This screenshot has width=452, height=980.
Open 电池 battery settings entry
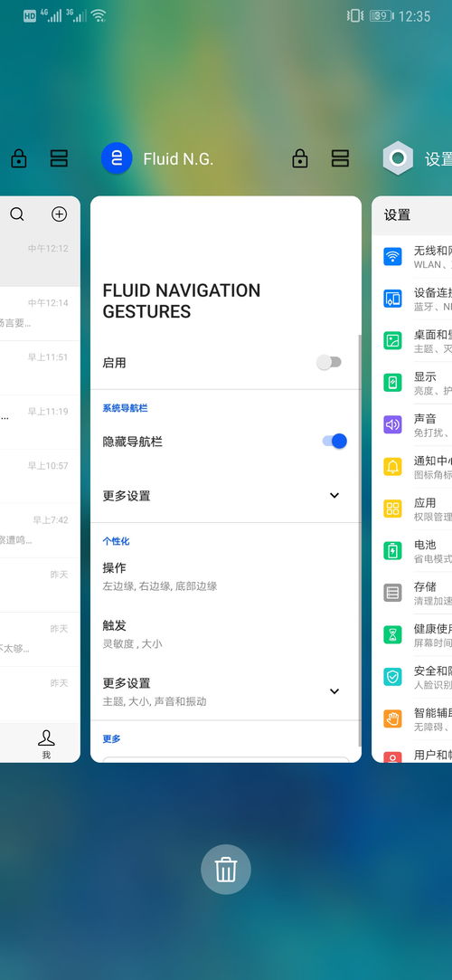point(412,550)
